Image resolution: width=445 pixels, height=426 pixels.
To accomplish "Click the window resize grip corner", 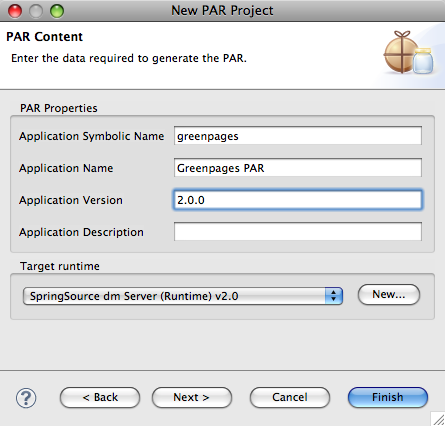I will click(x=438, y=419).
